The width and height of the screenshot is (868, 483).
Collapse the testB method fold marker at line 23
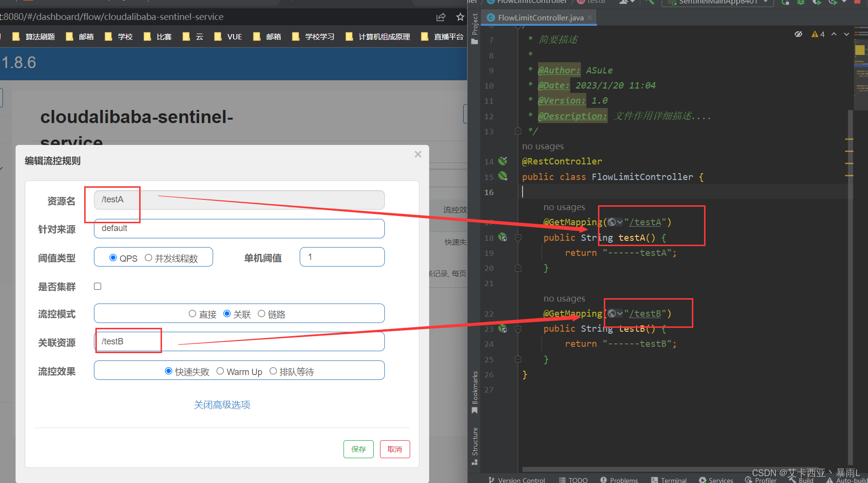[x=518, y=329]
